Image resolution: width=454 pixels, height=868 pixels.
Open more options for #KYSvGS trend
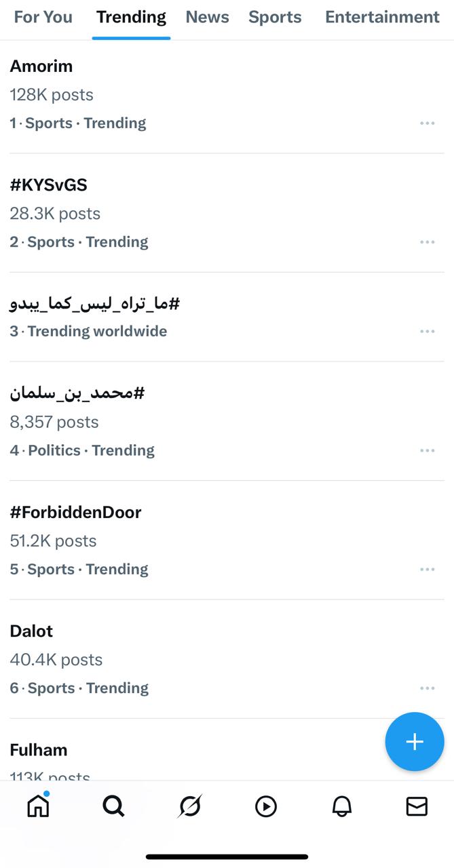[427, 242]
